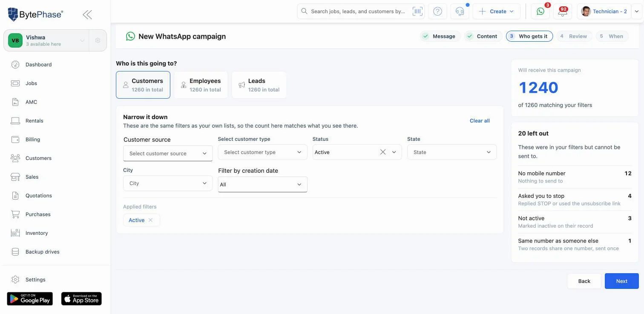
Task: Click the Get it on Google Play badge
Action: (x=30, y=299)
